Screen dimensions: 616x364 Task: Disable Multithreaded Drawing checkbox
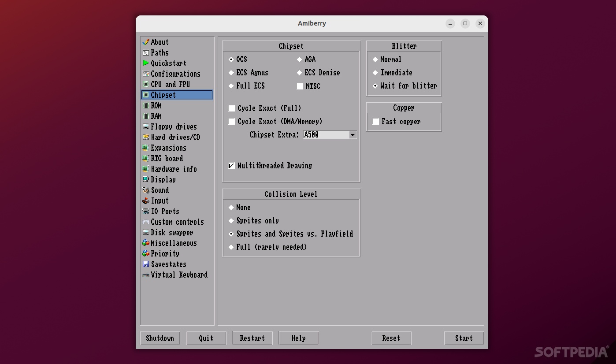point(232,166)
